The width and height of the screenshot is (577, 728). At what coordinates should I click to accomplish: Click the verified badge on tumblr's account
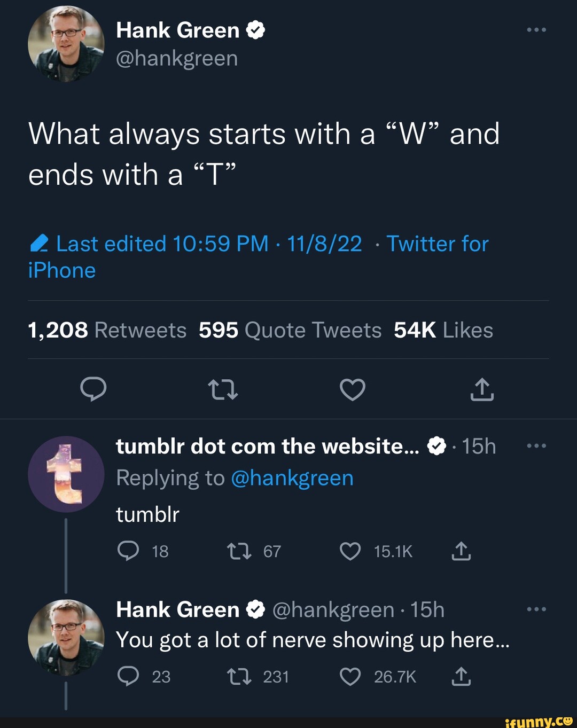tap(437, 446)
